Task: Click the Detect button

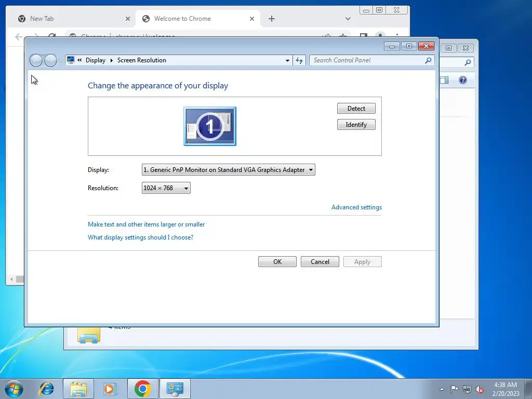Action: point(356,109)
